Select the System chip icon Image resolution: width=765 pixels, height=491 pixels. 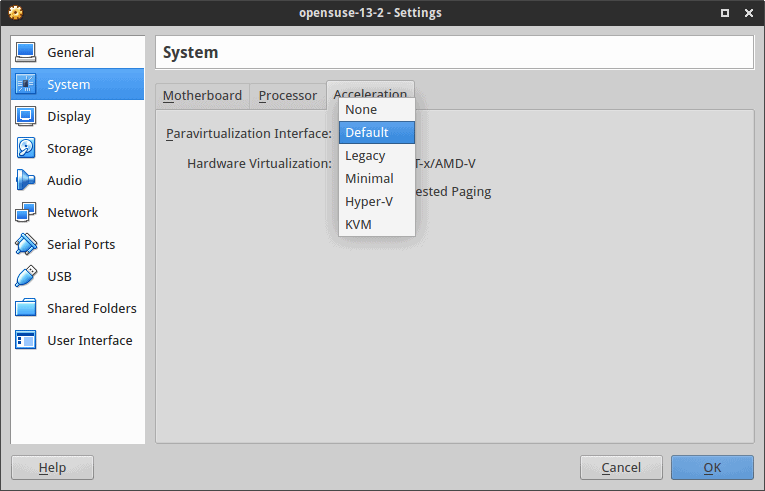point(26,84)
